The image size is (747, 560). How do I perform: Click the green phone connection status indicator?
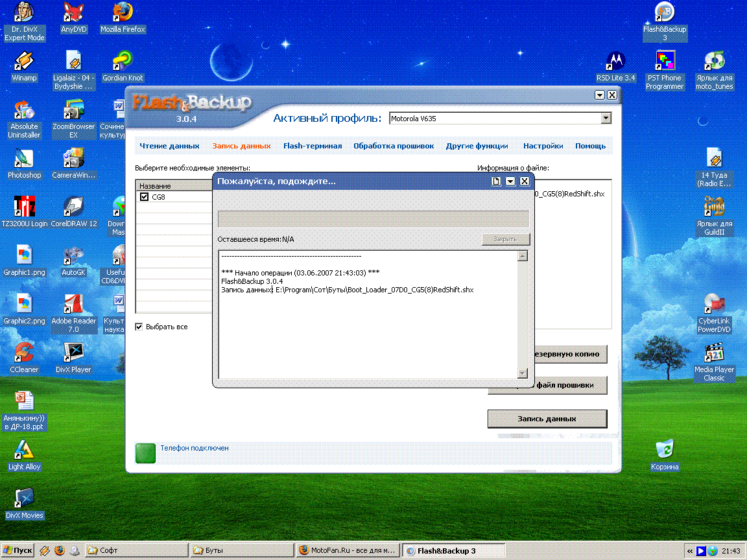tap(145, 453)
